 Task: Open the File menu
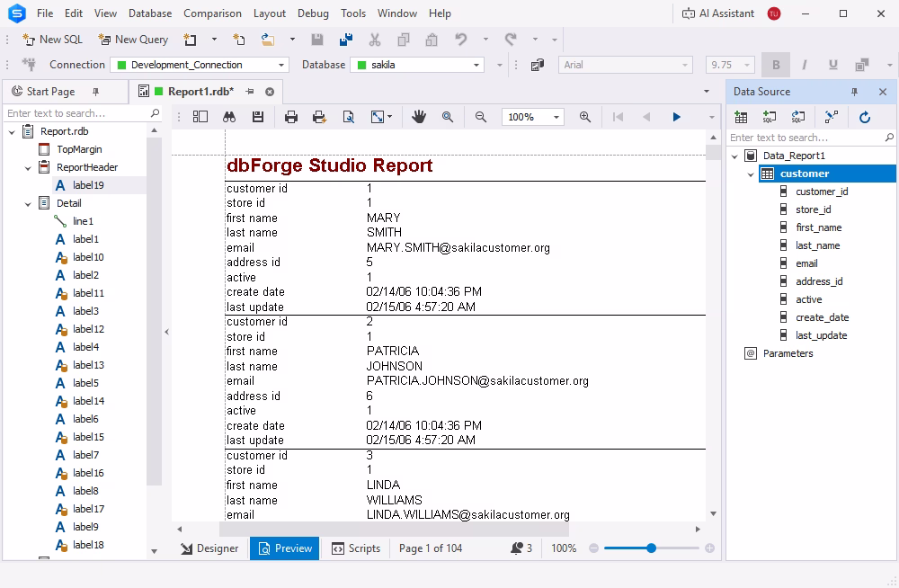click(45, 13)
